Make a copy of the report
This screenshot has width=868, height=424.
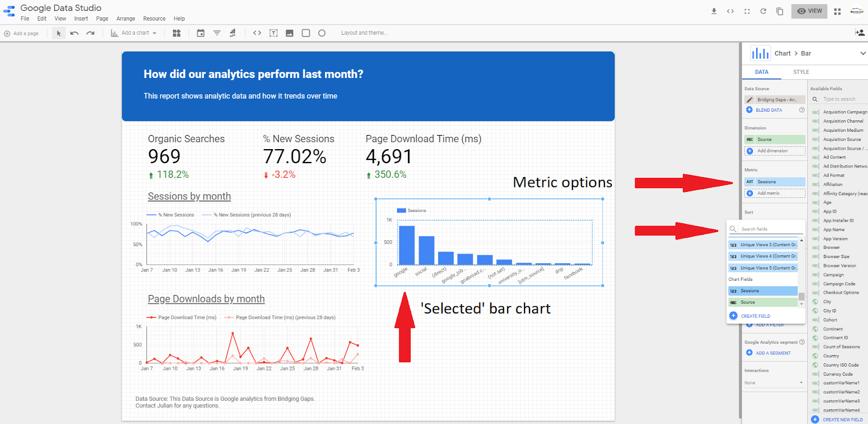click(780, 11)
